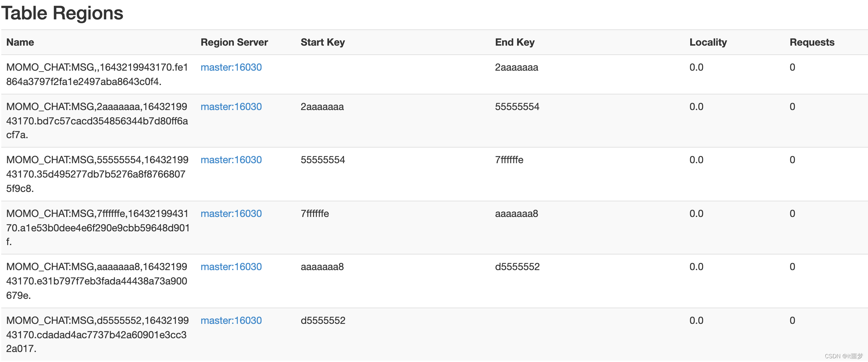The width and height of the screenshot is (868, 362).
Task: Click the Requests column header
Action: (x=812, y=43)
